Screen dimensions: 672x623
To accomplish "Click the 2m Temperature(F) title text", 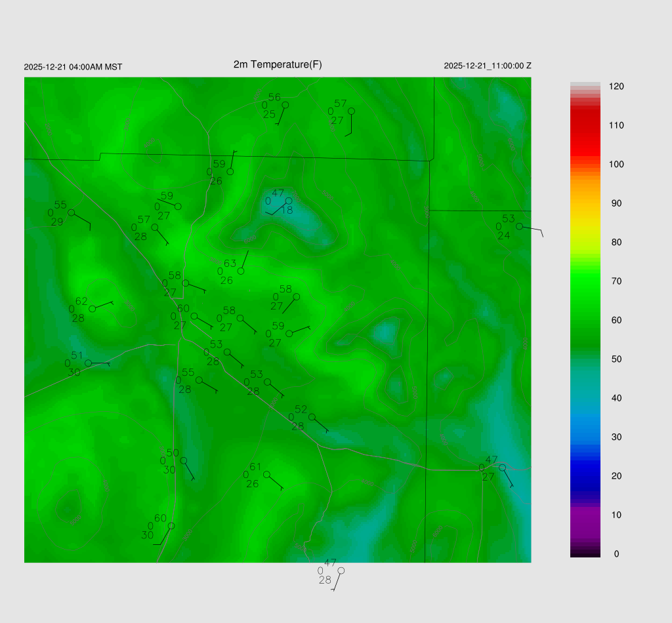I will click(x=278, y=64).
